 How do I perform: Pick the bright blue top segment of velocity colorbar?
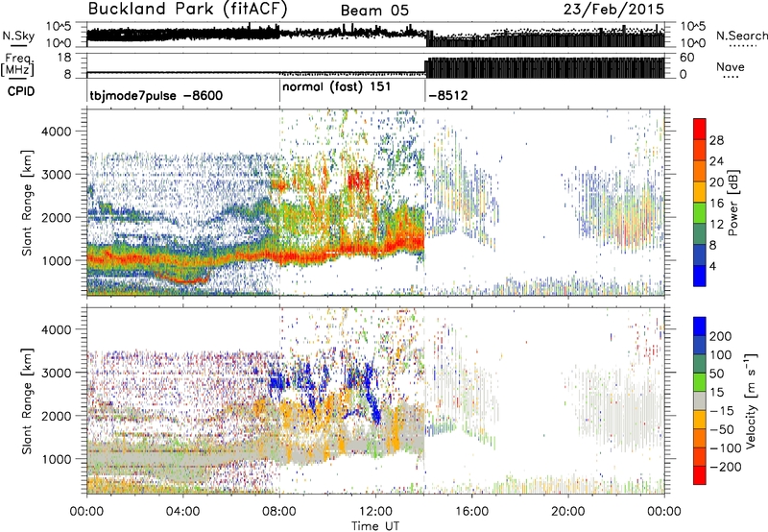tap(700, 326)
